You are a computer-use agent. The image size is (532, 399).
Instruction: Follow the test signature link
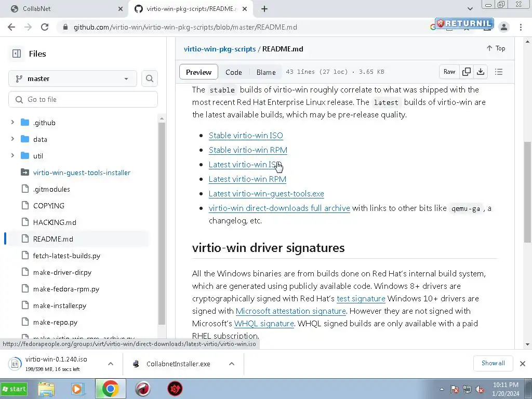click(x=361, y=299)
